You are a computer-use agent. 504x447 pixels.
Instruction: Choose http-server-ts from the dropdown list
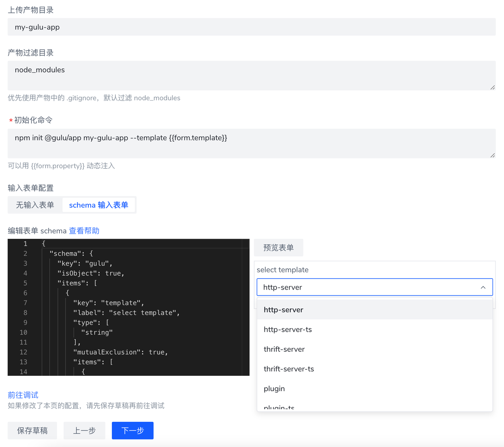click(x=374, y=329)
